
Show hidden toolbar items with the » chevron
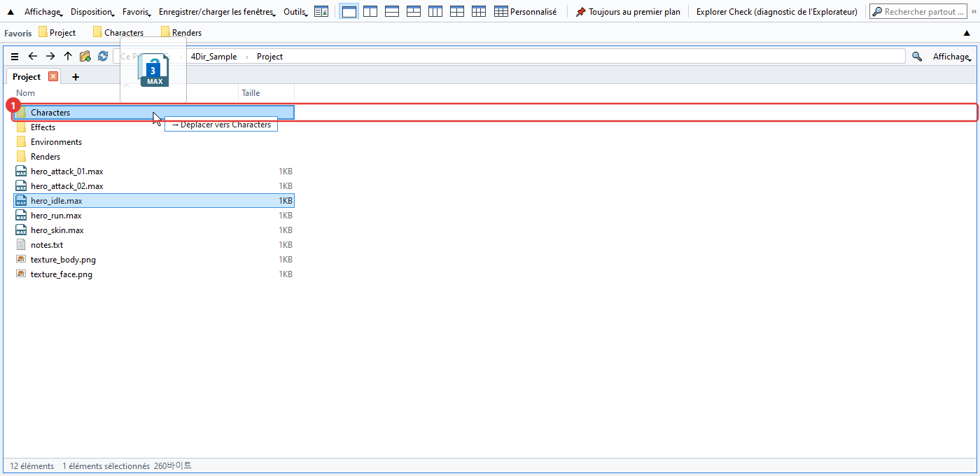click(x=973, y=11)
